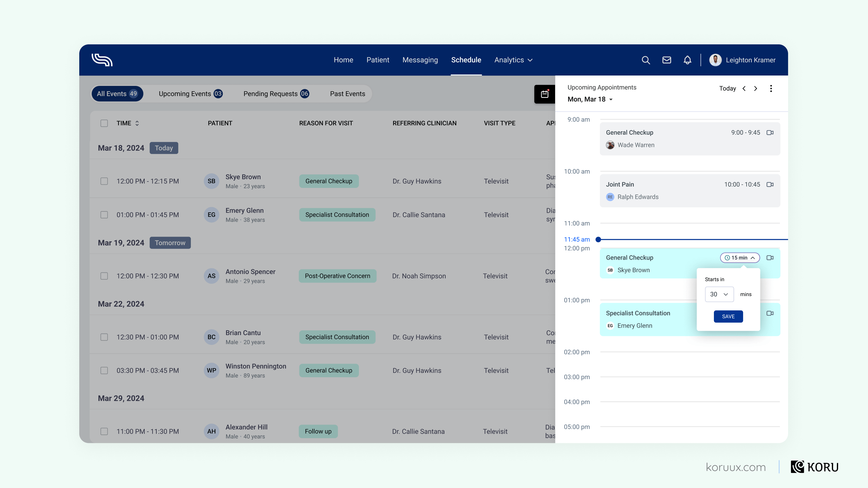Check the checkbox on Skye Brown's row
Image resolution: width=868 pixels, height=488 pixels.
[x=104, y=181]
